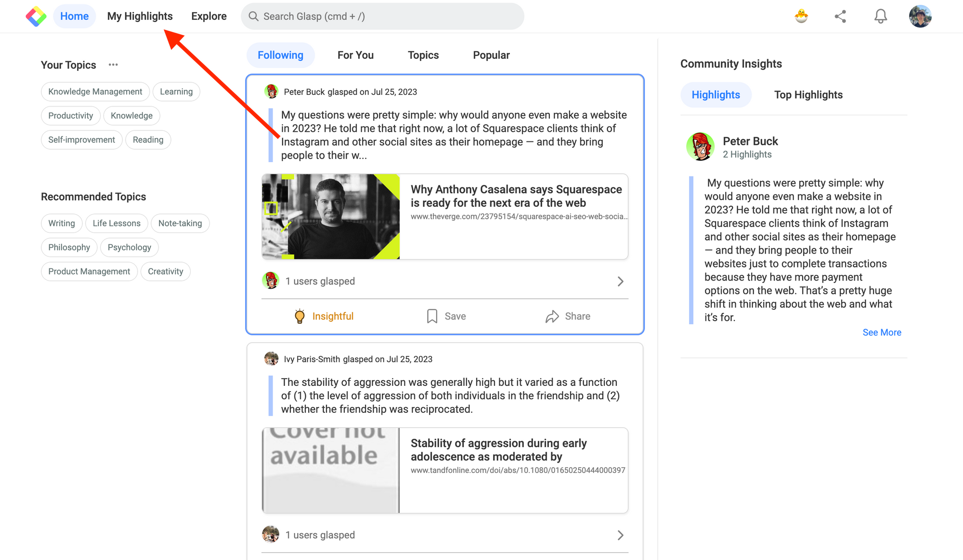The height and width of the screenshot is (560, 963).
Task: Go to the Home tab
Action: [x=74, y=16]
